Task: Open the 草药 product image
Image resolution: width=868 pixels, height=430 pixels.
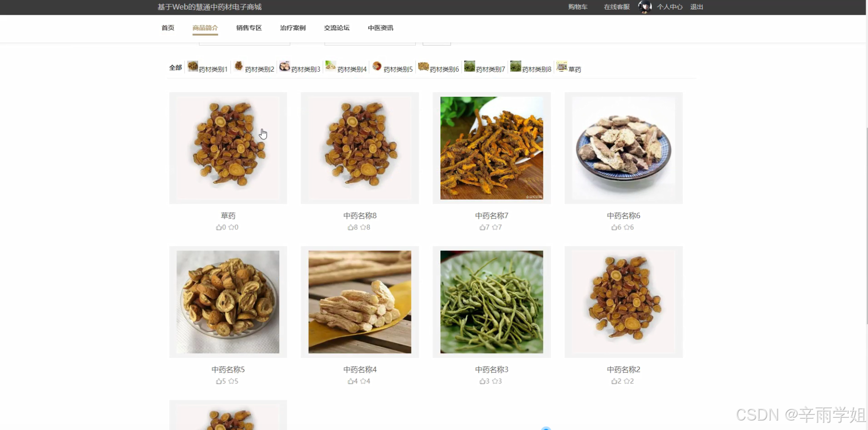Action: click(x=228, y=148)
